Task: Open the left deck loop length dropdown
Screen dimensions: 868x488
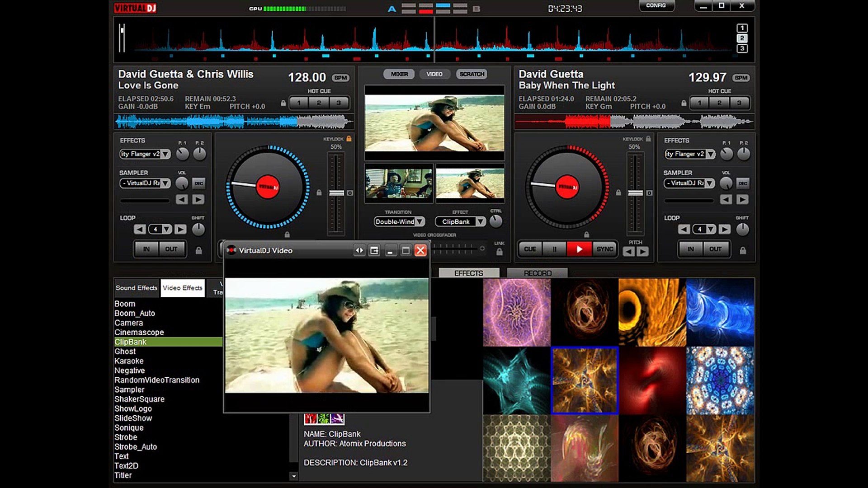Action: point(167,229)
